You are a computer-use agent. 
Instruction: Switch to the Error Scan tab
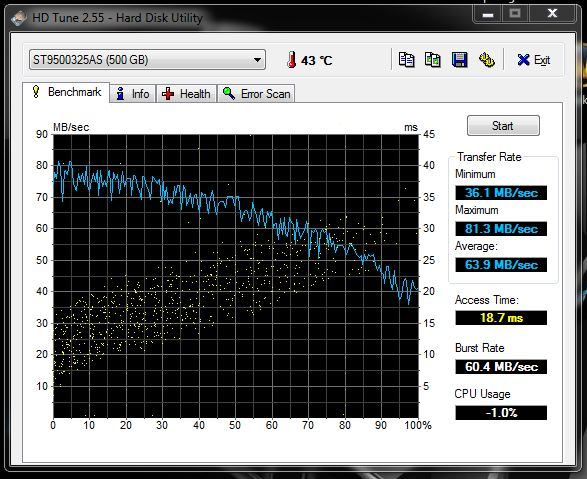pyautogui.click(x=256, y=94)
